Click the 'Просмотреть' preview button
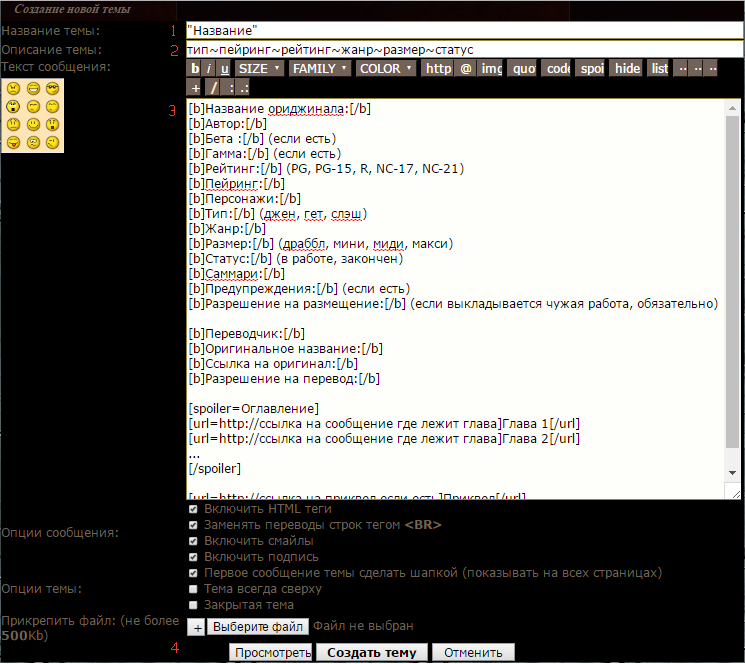 point(271,653)
